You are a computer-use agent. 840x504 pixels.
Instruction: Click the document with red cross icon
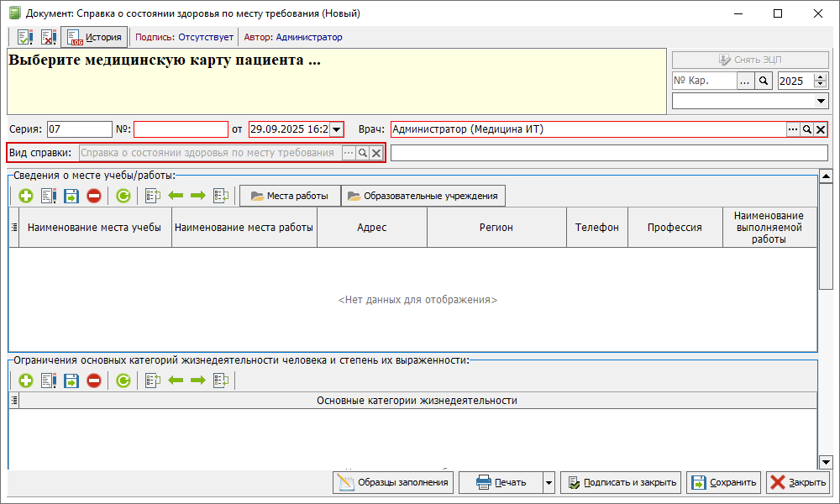coord(48,37)
